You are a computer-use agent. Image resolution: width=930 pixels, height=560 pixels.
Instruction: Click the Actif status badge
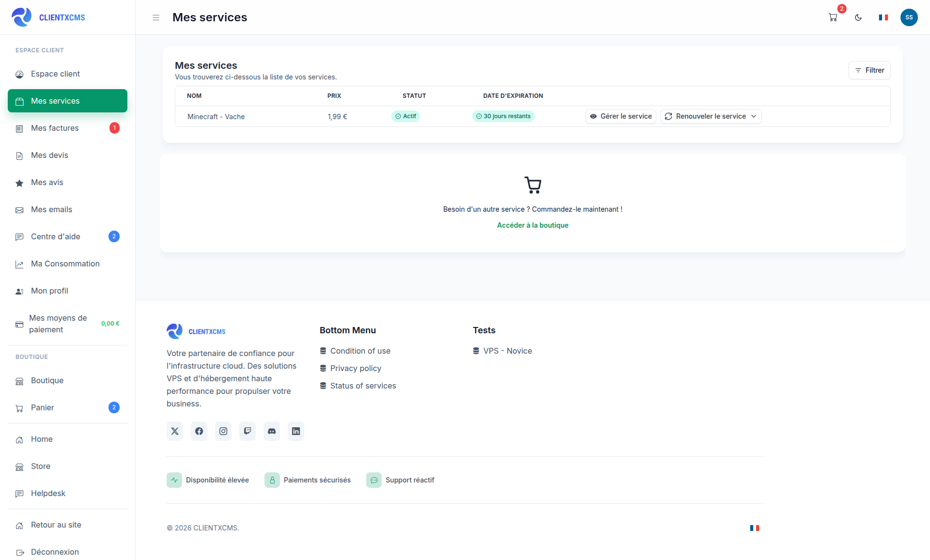(405, 116)
